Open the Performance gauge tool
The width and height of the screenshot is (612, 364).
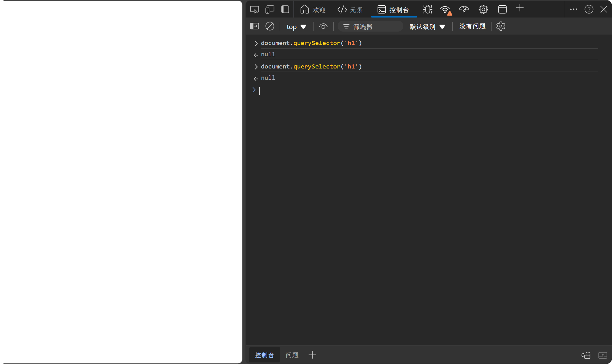(464, 9)
